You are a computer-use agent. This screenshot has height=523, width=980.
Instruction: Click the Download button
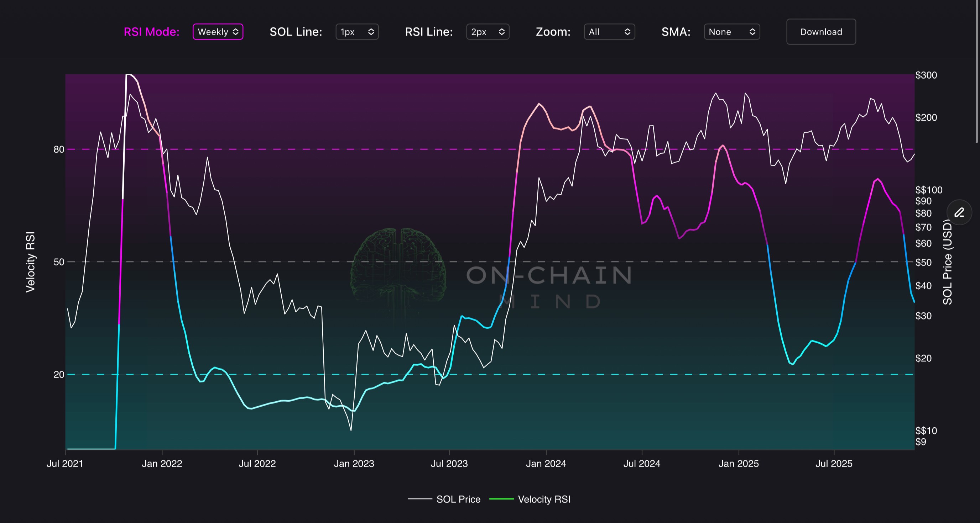(821, 32)
